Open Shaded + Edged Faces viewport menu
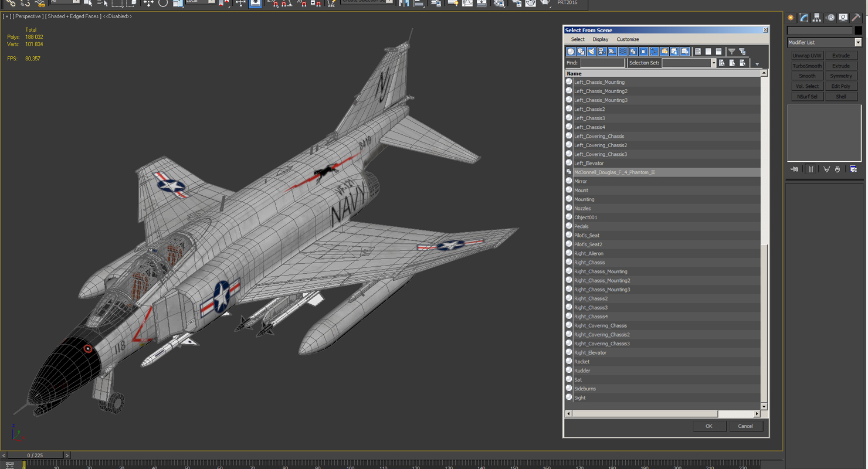868x469 pixels. (73, 16)
